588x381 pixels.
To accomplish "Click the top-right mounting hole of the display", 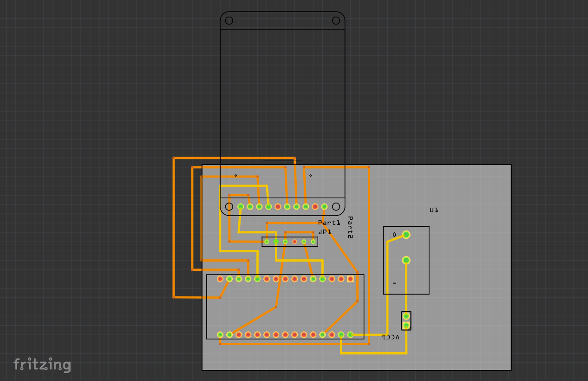I will tap(336, 20).
